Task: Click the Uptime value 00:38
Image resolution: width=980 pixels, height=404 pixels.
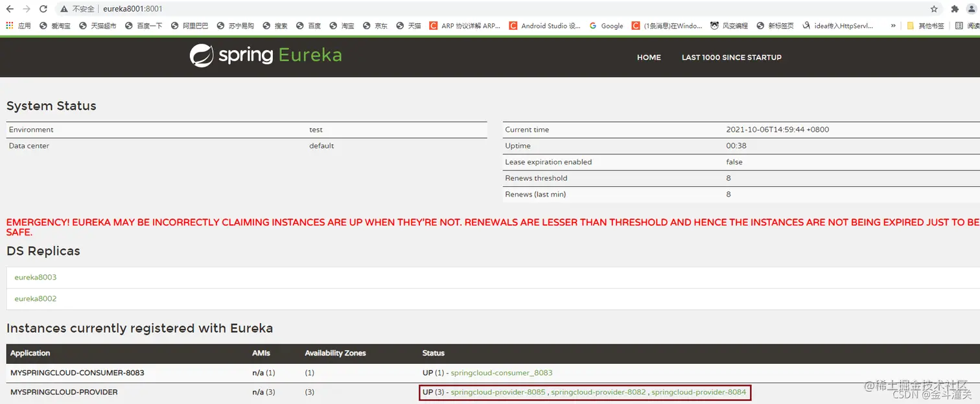Action: tap(736, 146)
